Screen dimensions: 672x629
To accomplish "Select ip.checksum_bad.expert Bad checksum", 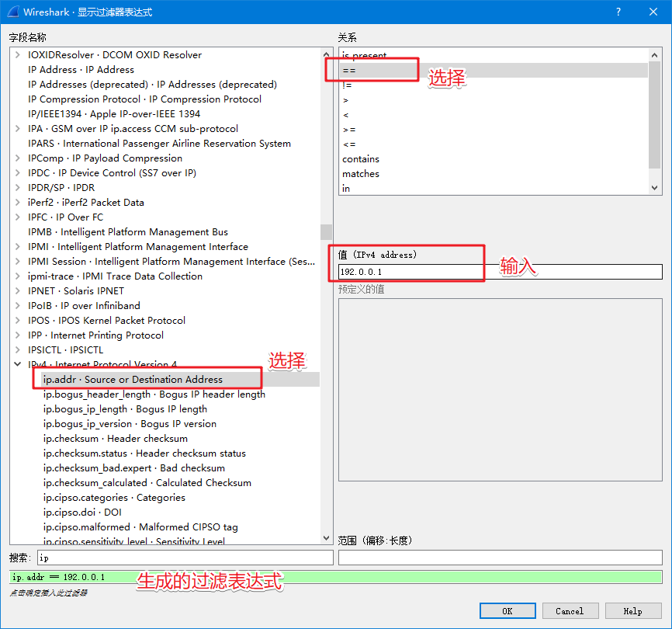I will point(134,468).
